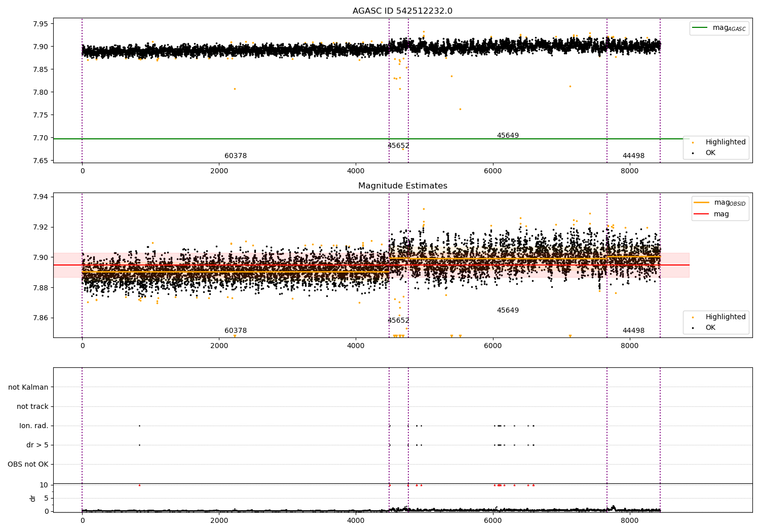Click y-axis tick 7.70
This screenshot has height=532, width=760.
pos(41,138)
